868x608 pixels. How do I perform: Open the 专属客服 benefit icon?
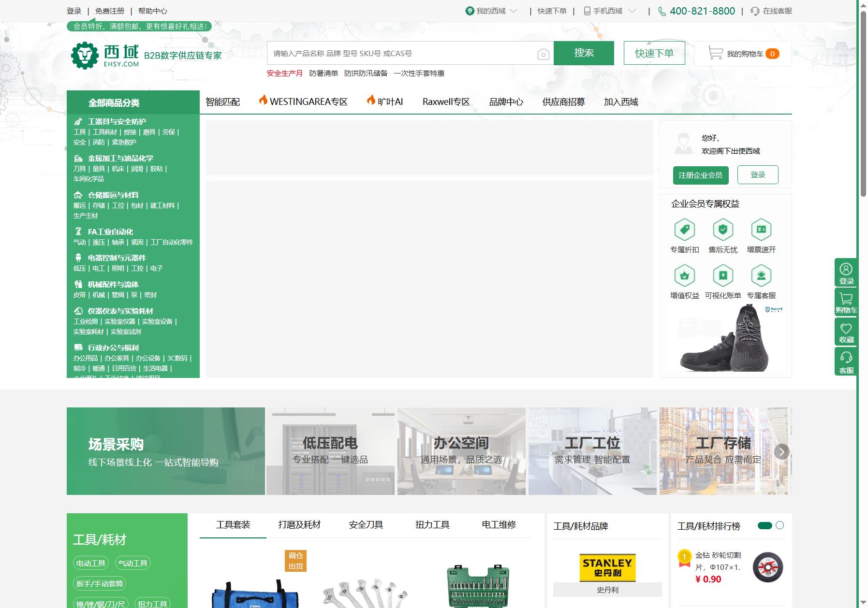coord(761,275)
